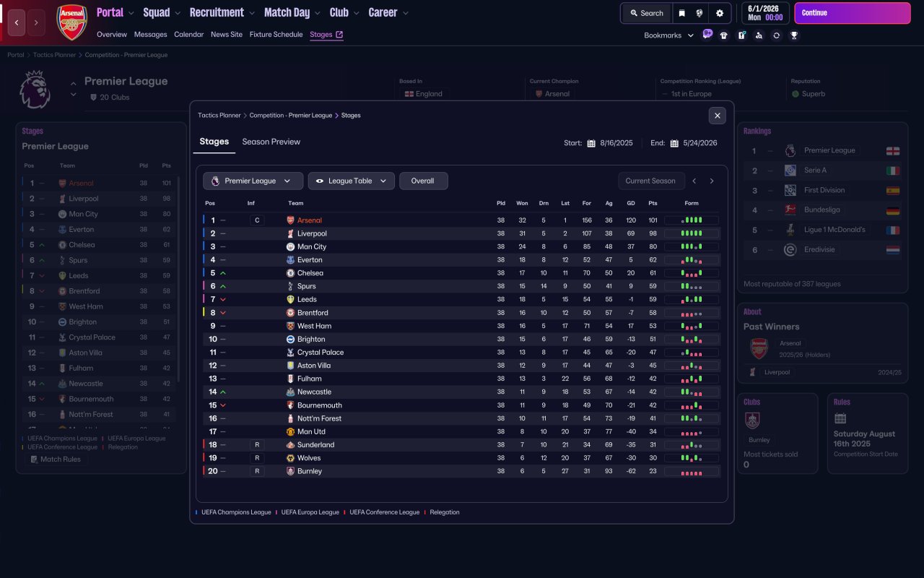Go to the next season arrow
The width and height of the screenshot is (924, 578).
712,181
